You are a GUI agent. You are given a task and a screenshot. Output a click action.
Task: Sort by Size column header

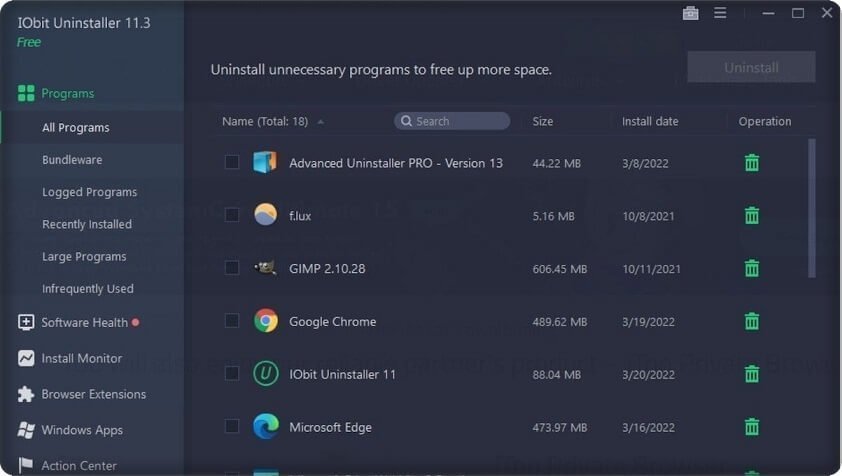[x=542, y=121]
